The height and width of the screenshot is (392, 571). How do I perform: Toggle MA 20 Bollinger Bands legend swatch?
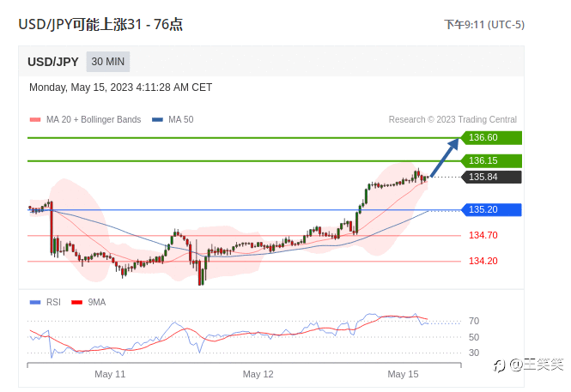click(x=35, y=119)
